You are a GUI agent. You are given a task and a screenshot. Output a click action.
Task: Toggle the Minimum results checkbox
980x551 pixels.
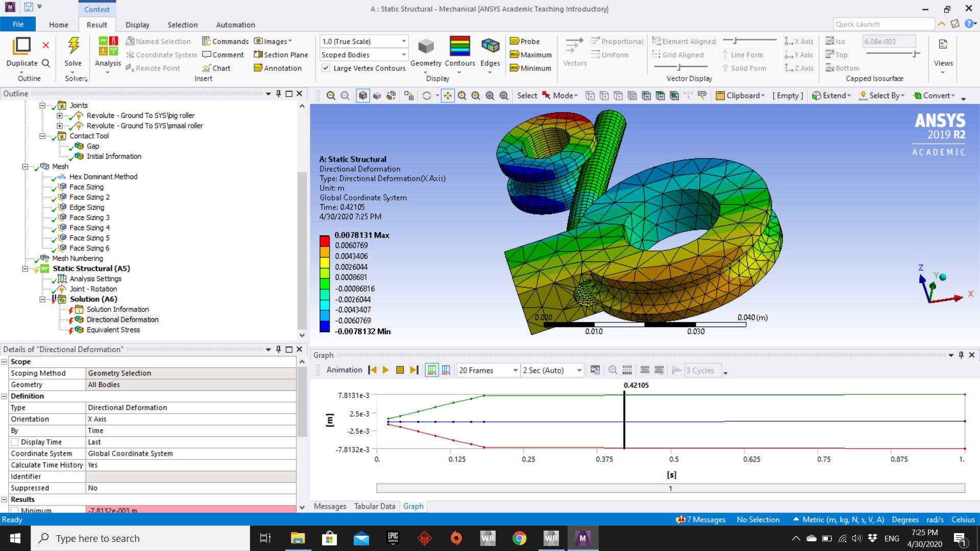pyautogui.click(x=15, y=510)
